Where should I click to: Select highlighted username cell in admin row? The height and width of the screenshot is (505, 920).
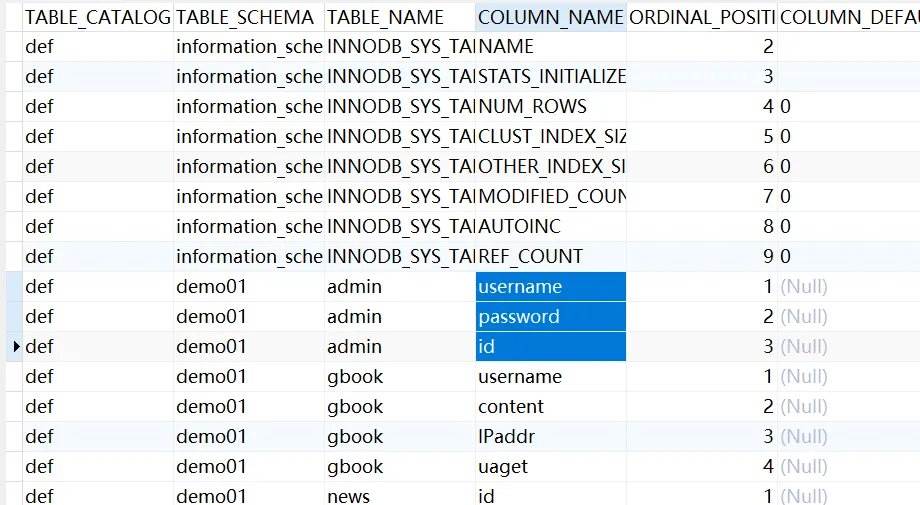coord(550,287)
